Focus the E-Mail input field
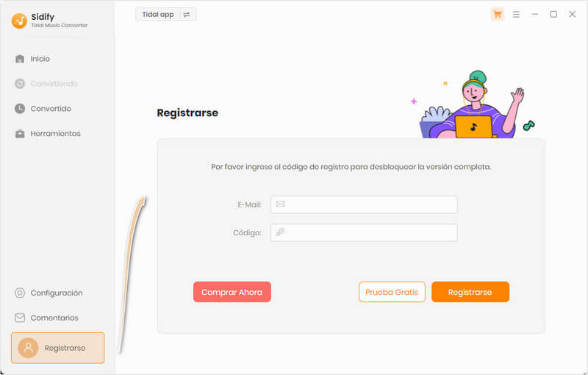Viewport: 588px width, 375px height. tap(364, 204)
